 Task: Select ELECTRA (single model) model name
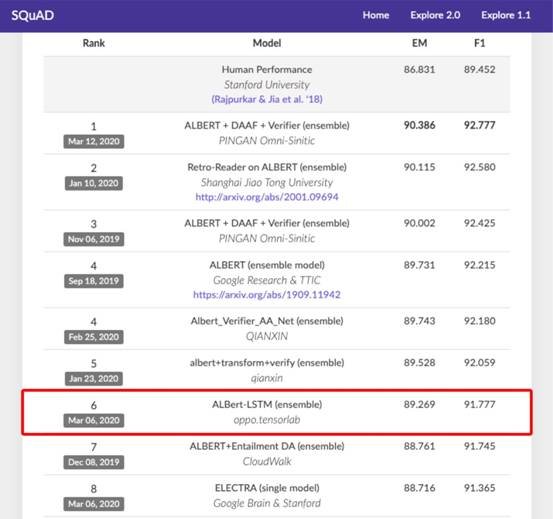pos(267,488)
